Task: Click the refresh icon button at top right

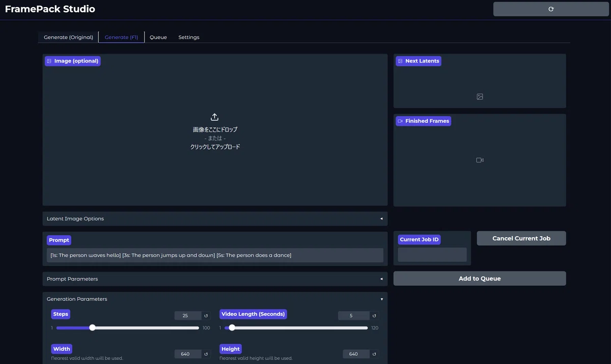Action: [x=551, y=9]
